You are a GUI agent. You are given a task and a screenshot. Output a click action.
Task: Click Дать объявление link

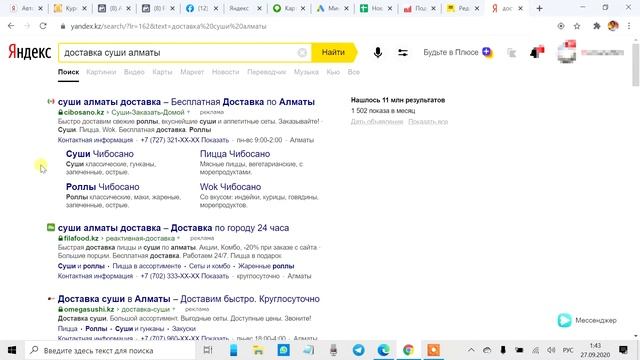[377, 122]
